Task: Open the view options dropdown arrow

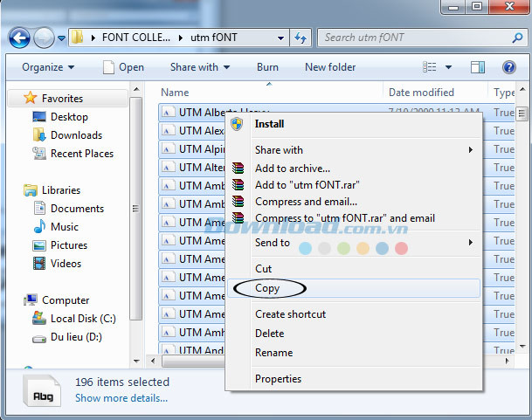Action: pos(448,67)
